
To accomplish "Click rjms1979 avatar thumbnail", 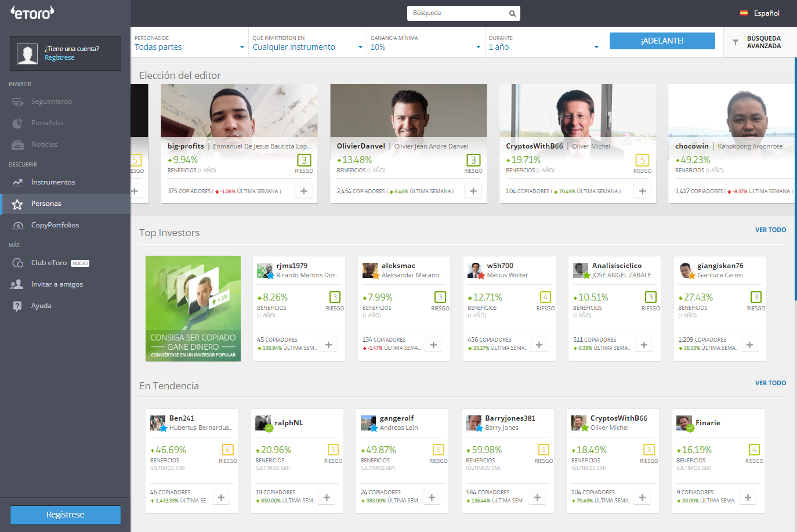I will click(265, 270).
